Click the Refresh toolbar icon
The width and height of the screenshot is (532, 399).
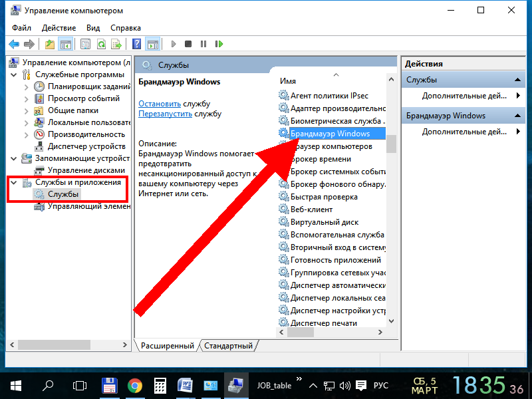click(x=101, y=45)
